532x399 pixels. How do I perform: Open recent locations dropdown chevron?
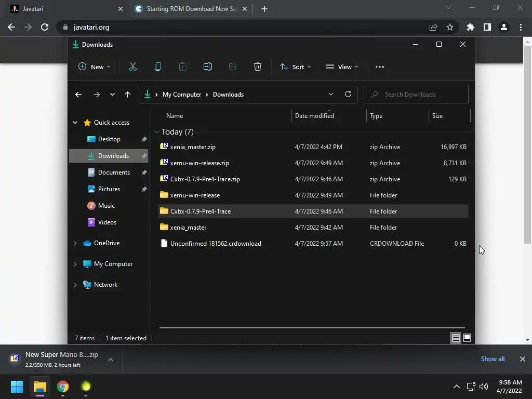point(112,95)
